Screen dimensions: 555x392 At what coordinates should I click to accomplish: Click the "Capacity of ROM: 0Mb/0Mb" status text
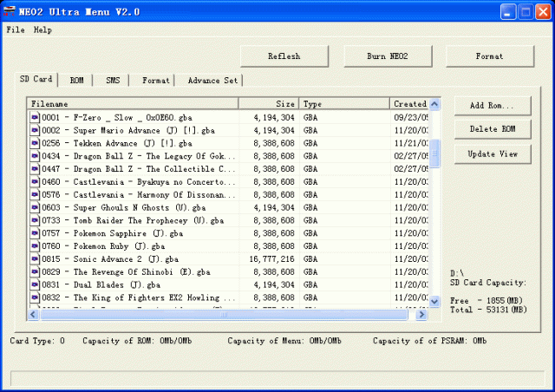[x=137, y=341]
